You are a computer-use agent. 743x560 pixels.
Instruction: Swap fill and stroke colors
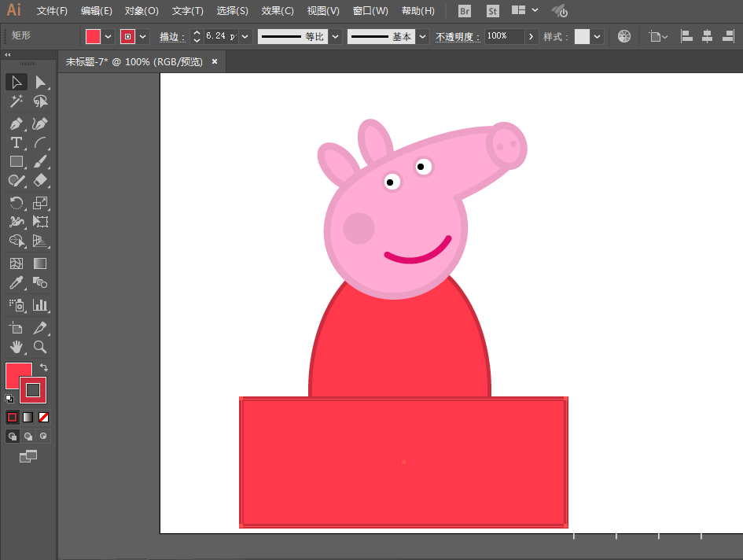[43, 367]
